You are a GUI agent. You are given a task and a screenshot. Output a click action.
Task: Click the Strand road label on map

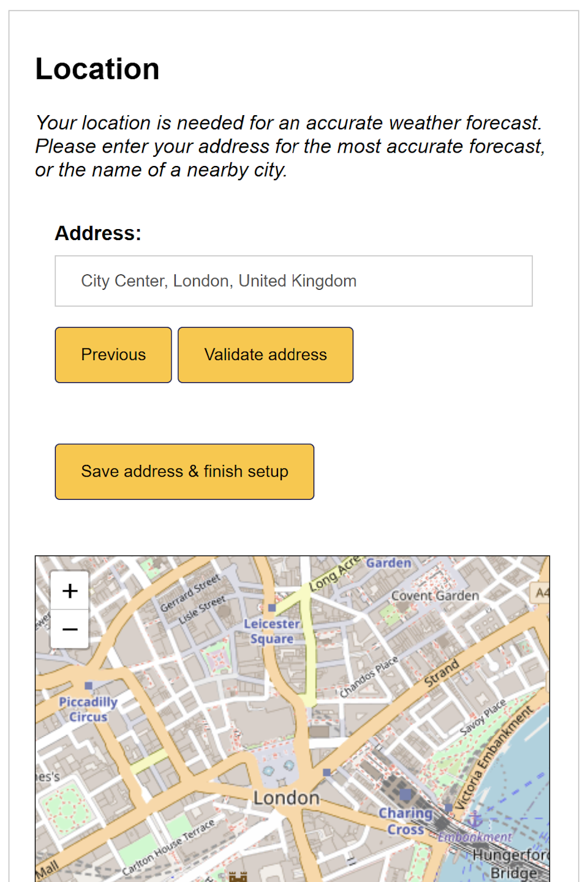tap(442, 672)
